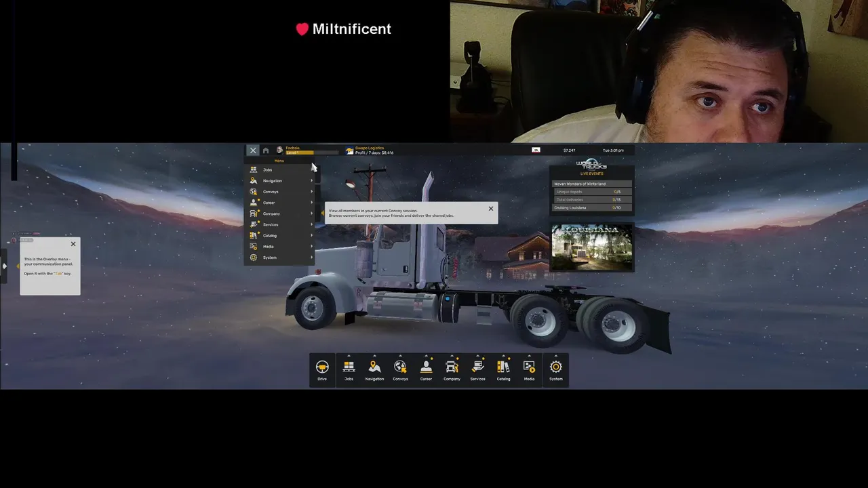Click the $7,247 money balance
868x488 pixels.
click(x=569, y=150)
